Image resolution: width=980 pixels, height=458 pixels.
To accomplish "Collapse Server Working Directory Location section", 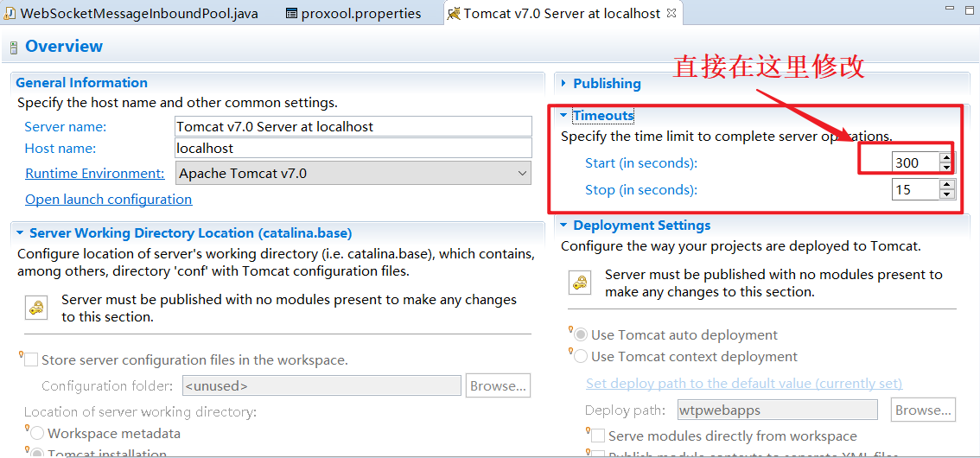I will click(x=20, y=233).
